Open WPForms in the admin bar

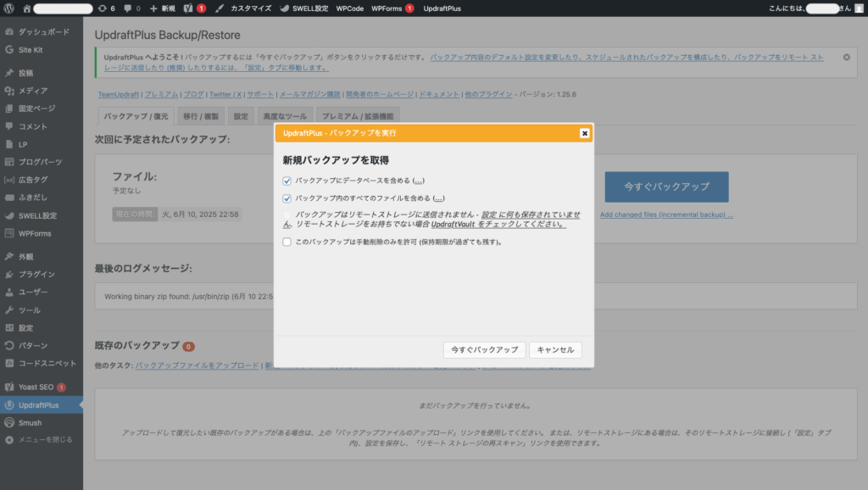pyautogui.click(x=392, y=8)
